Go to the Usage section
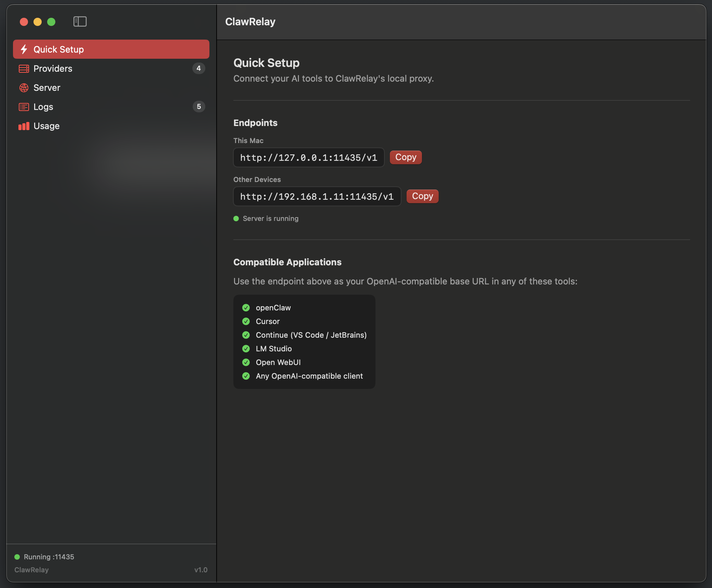712x588 pixels. coord(111,126)
